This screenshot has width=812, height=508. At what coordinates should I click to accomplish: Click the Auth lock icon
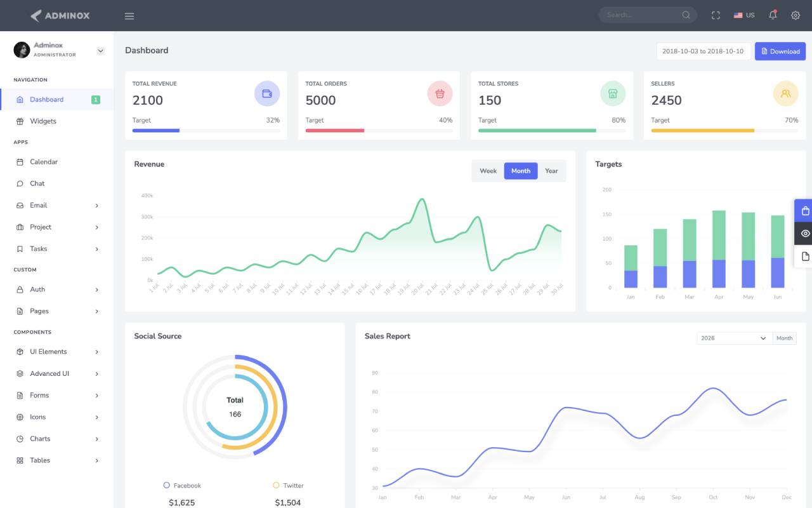coord(20,290)
